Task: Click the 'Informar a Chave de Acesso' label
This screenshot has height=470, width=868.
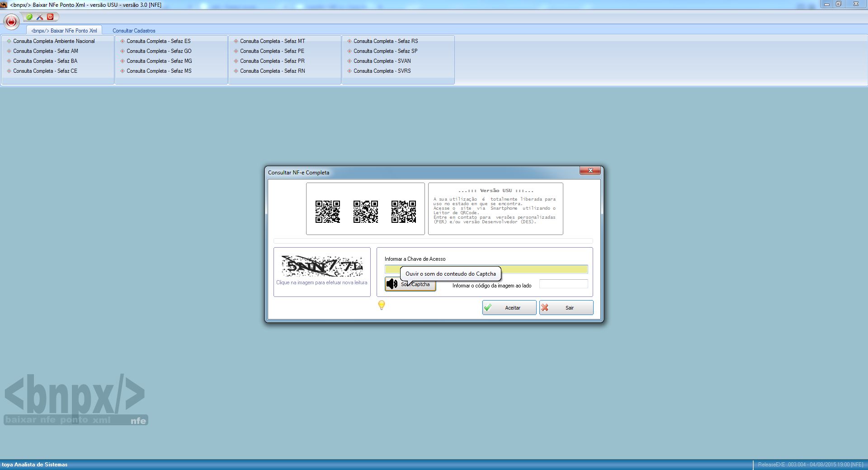Action: click(415, 259)
